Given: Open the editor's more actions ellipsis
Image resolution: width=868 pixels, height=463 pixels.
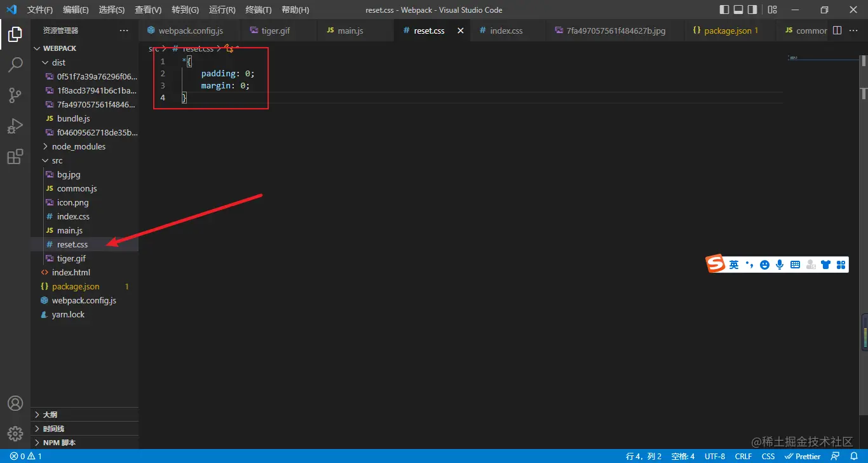Looking at the screenshot, I should coord(855,31).
